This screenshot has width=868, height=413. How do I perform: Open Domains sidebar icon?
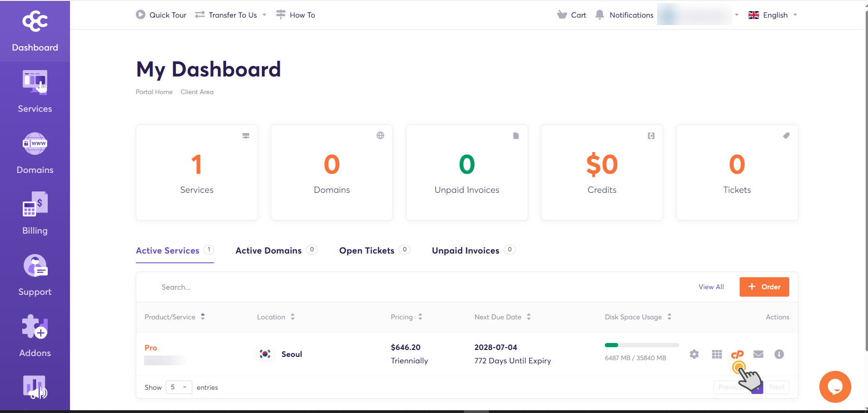pyautogui.click(x=35, y=144)
